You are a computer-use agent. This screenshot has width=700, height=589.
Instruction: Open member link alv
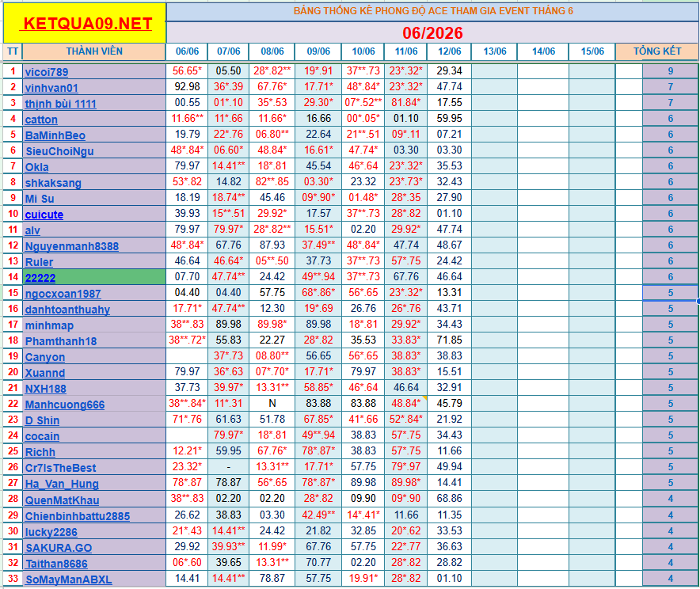click(x=32, y=230)
